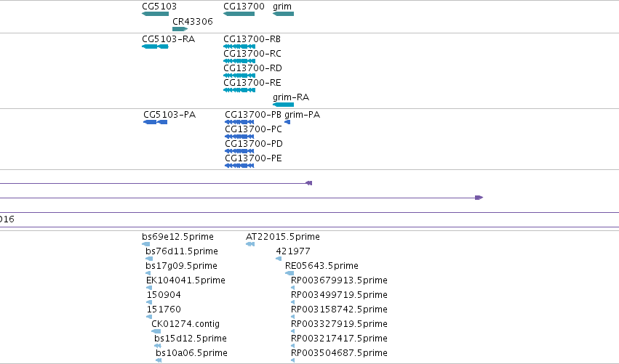Viewport: 619px width, 364px height.
Task: Select the grim-PA protein label
Action: pyautogui.click(x=302, y=115)
